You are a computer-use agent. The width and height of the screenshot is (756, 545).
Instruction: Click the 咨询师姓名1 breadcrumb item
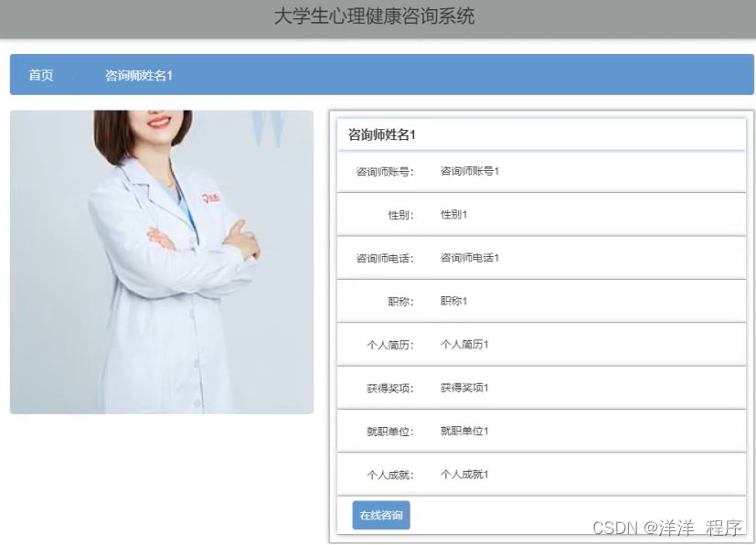click(139, 75)
